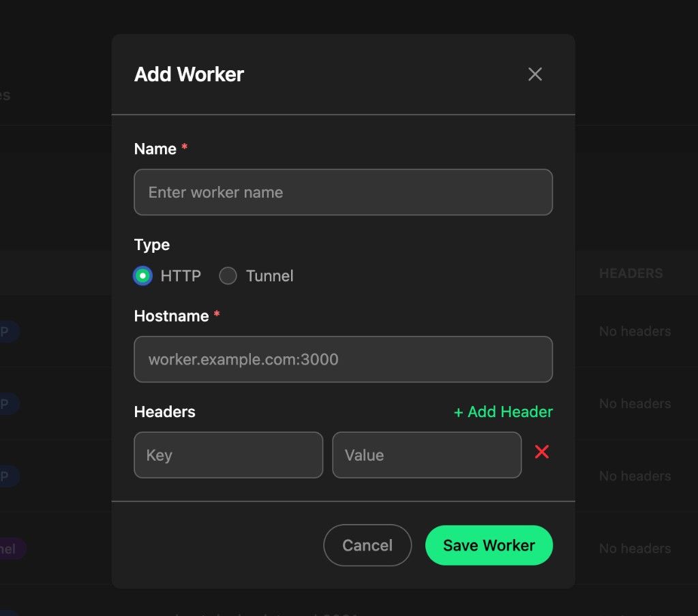Cancel adding the worker
This screenshot has height=616, width=698.
[x=367, y=545]
